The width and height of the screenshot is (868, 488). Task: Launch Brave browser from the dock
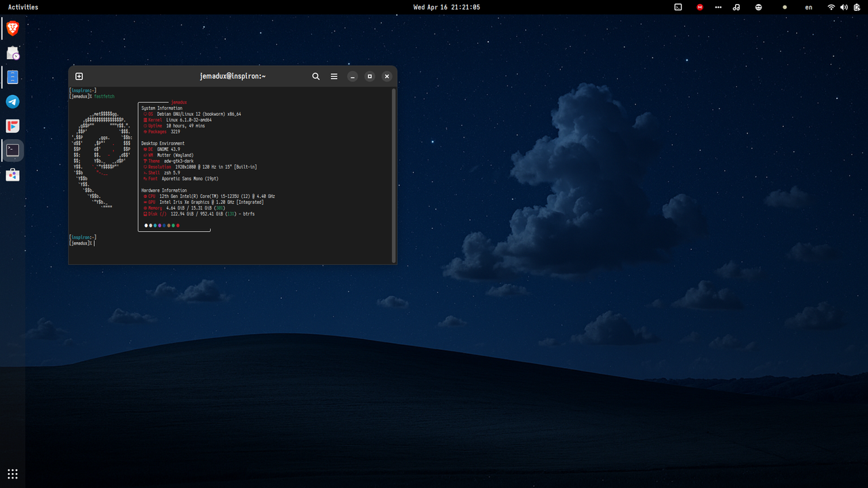(x=13, y=28)
